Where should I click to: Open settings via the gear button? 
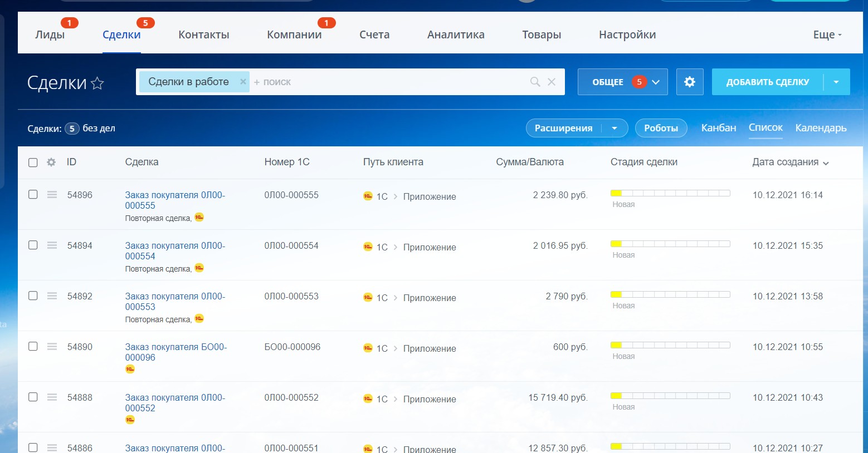pos(690,82)
